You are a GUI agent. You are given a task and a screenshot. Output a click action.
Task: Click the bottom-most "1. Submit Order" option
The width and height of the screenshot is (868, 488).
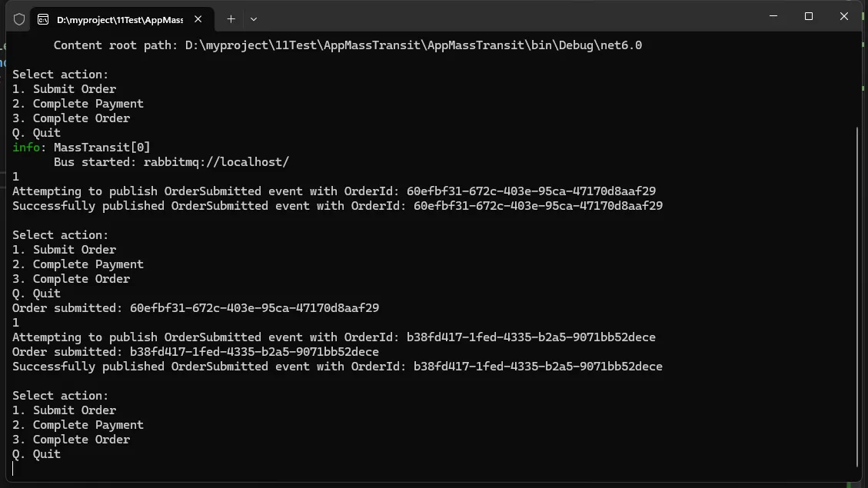click(65, 410)
